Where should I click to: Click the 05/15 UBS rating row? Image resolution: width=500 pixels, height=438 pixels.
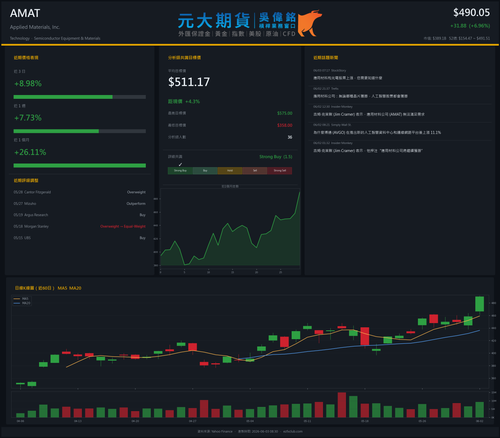tap(80, 238)
